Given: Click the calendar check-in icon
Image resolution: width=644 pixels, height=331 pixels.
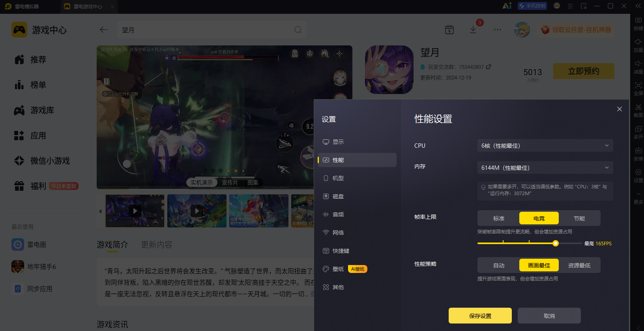Looking at the screenshot, I should [449, 30].
